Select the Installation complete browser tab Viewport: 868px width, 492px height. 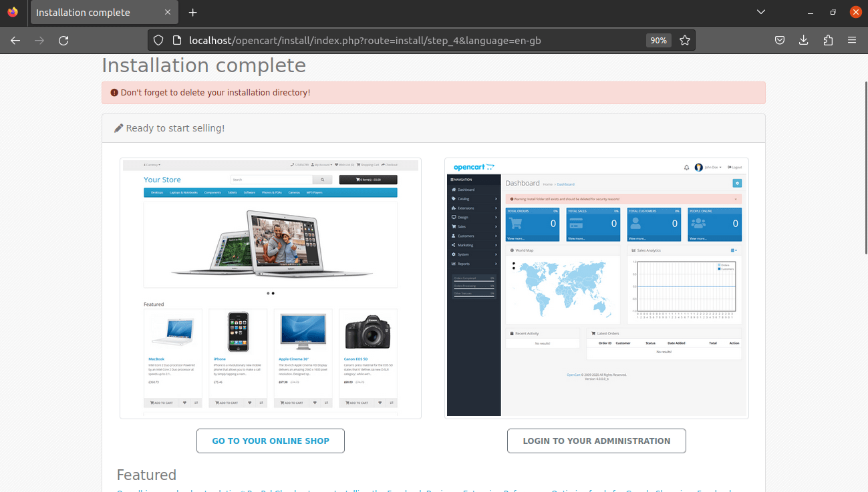(x=104, y=13)
